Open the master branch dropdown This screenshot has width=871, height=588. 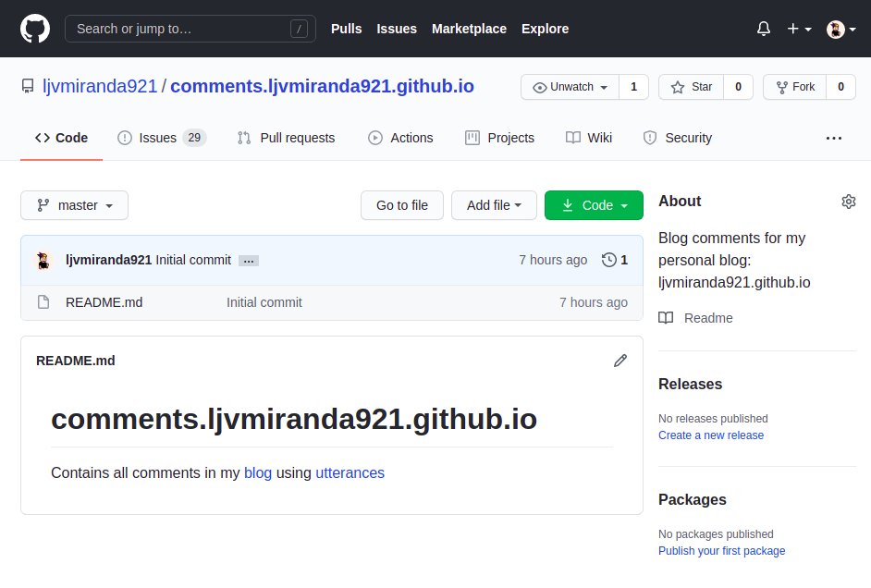75,205
